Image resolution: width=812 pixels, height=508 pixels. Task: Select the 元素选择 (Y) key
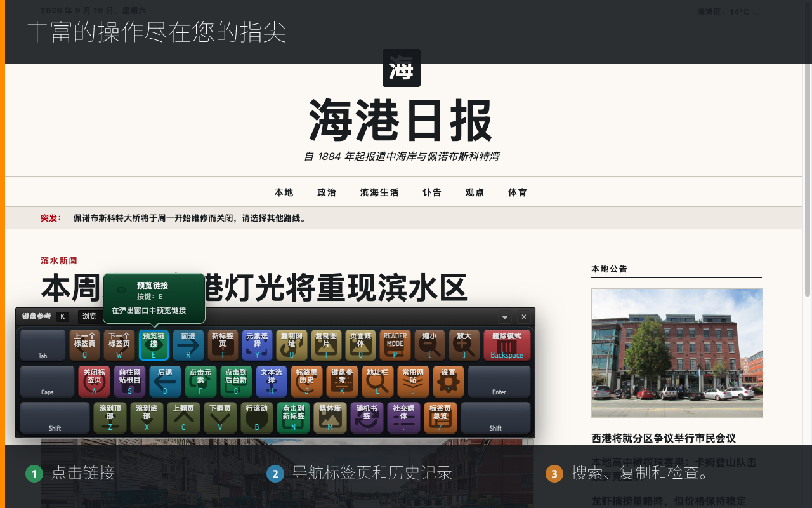[x=257, y=345]
